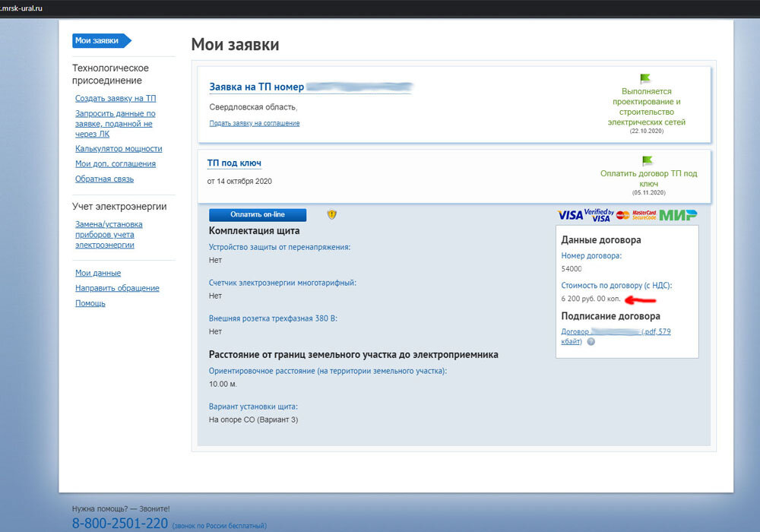
Task: Click the distance value 10.00 м.
Action: click(223, 385)
